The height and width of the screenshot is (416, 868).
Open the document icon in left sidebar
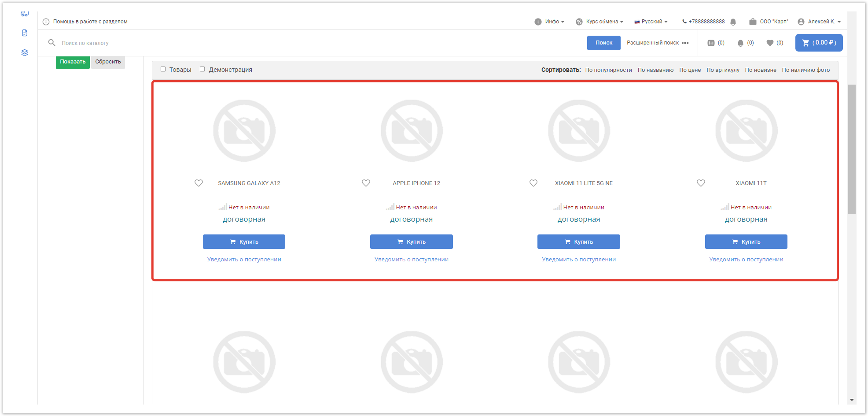(x=25, y=33)
